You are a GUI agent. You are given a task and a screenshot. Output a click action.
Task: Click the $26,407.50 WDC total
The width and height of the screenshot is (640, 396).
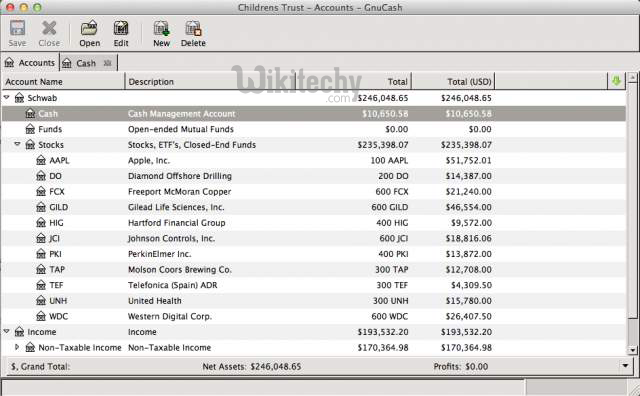(469, 316)
